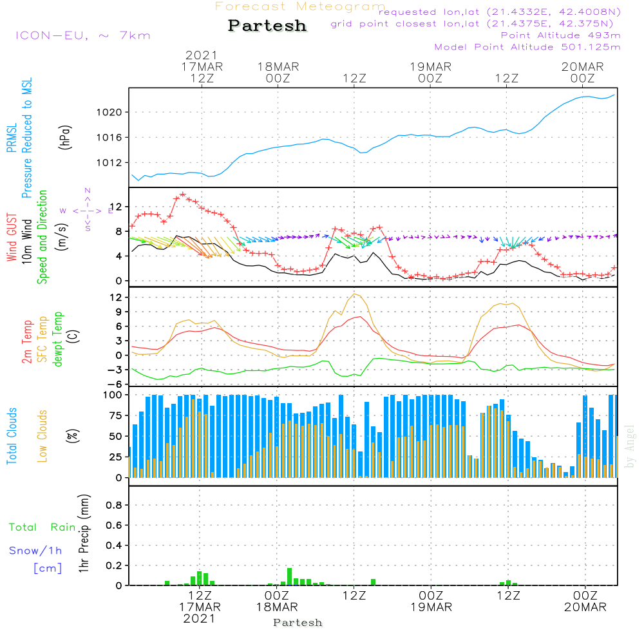Viewport: 644px width, 644px height.
Task: Click the 'dewpt Temp' green legend label
Action: coord(57,339)
